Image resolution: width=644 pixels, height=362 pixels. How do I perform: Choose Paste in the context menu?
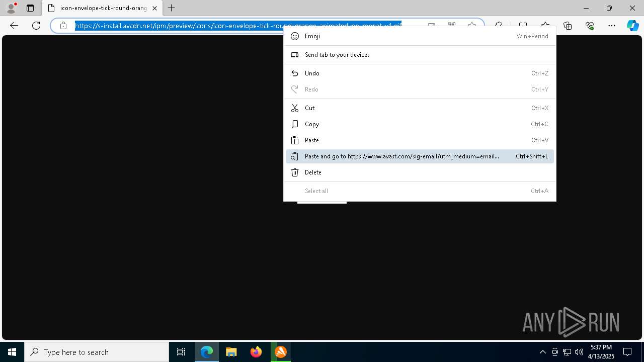coord(420,140)
